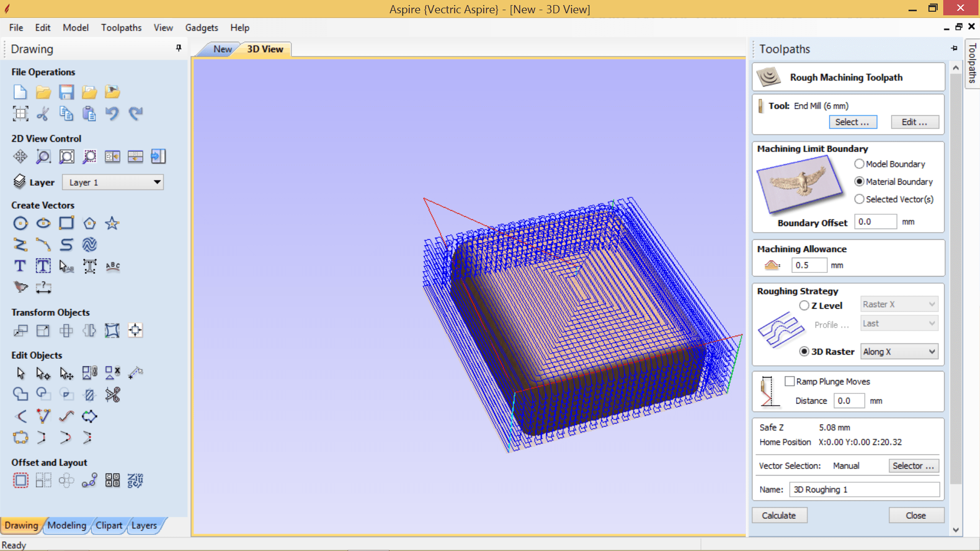Viewport: 980px width, 551px height.
Task: Click the Calculate button
Action: 779,515
